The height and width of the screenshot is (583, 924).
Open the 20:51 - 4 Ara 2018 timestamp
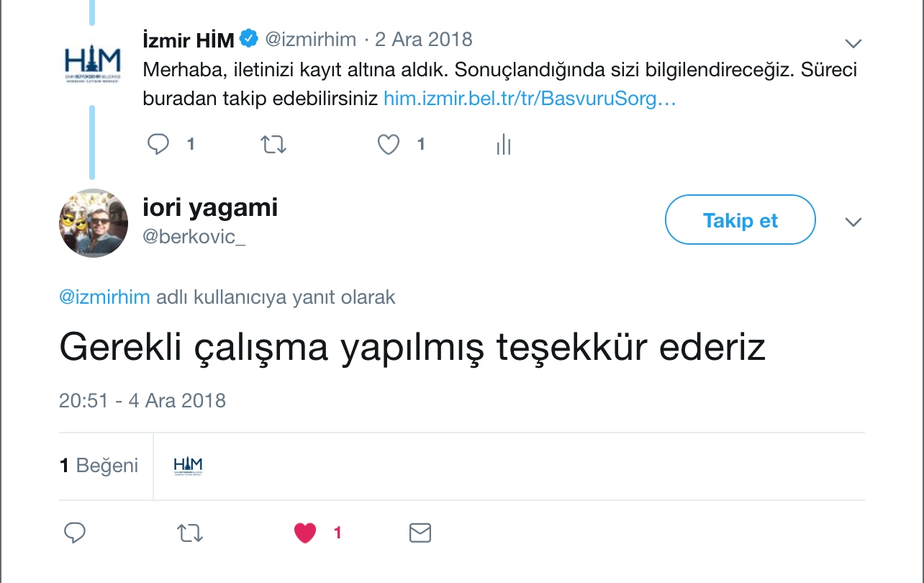(x=142, y=400)
